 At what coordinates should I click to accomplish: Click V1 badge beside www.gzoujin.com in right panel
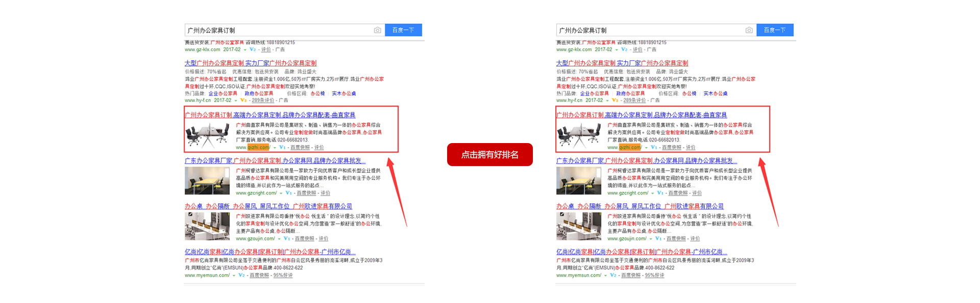click(658, 239)
